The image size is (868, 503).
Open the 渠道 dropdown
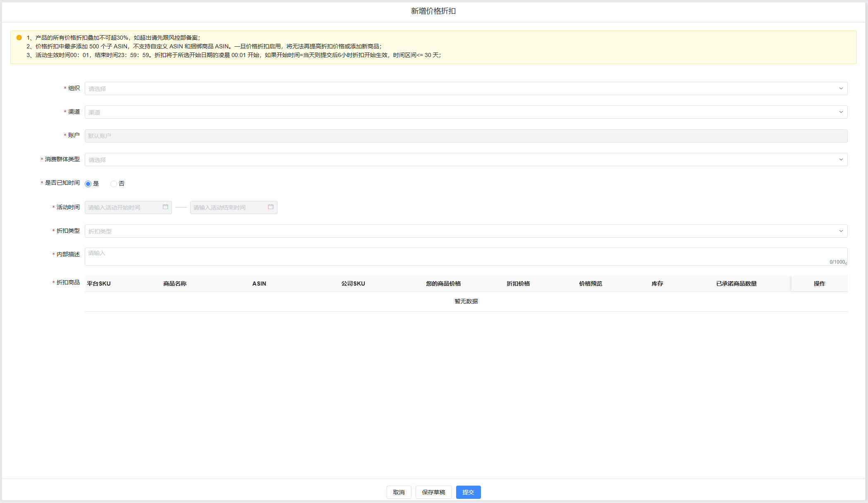(x=466, y=112)
